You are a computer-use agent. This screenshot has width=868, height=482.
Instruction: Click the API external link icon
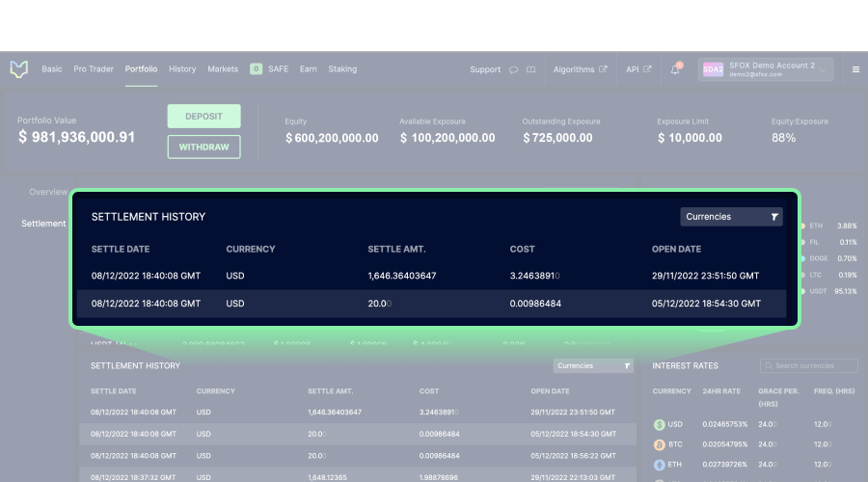click(647, 69)
